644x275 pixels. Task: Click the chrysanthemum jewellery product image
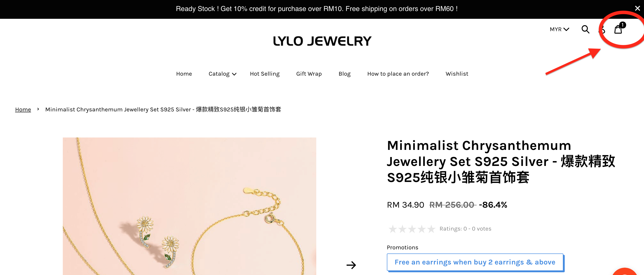[x=189, y=206]
